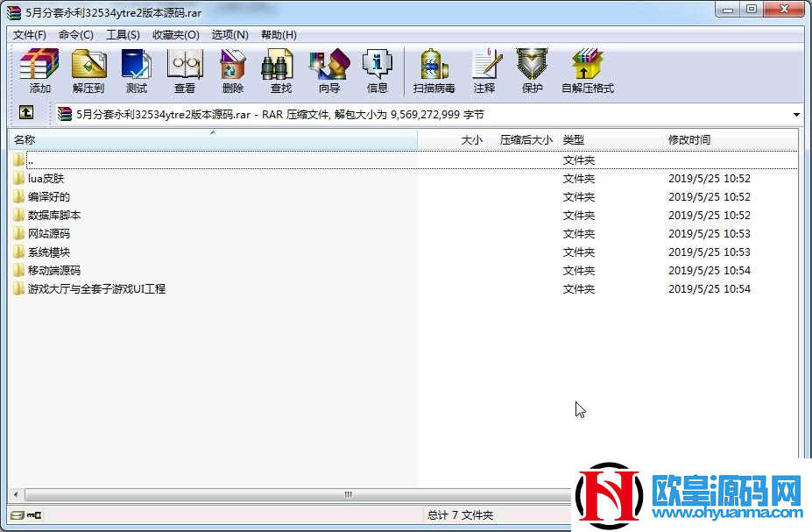This screenshot has height=532, width=812.
Task: Select the 编译好的 folder
Action: tap(49, 197)
